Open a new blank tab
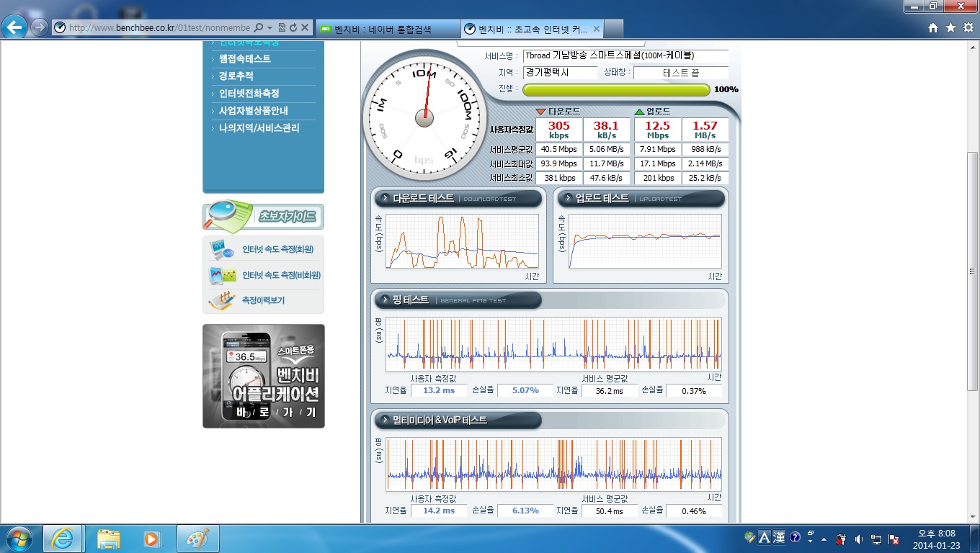 (x=613, y=29)
